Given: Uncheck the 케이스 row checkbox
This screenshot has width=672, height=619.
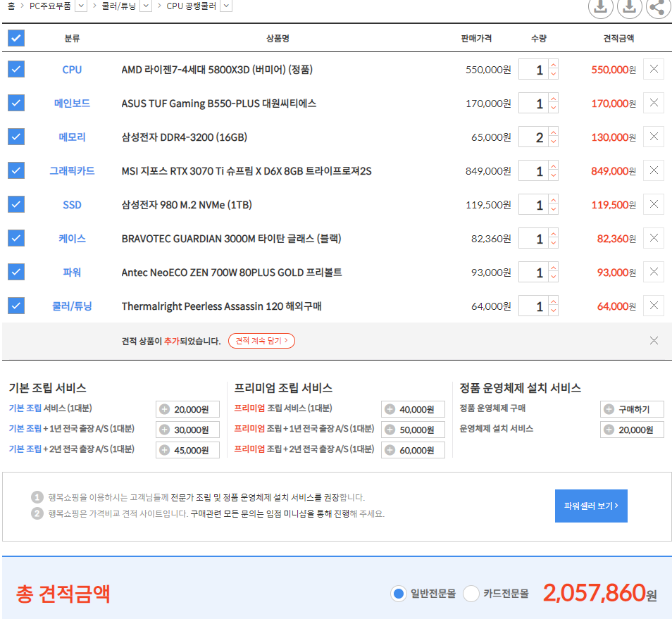Looking at the screenshot, I should (x=16, y=238).
